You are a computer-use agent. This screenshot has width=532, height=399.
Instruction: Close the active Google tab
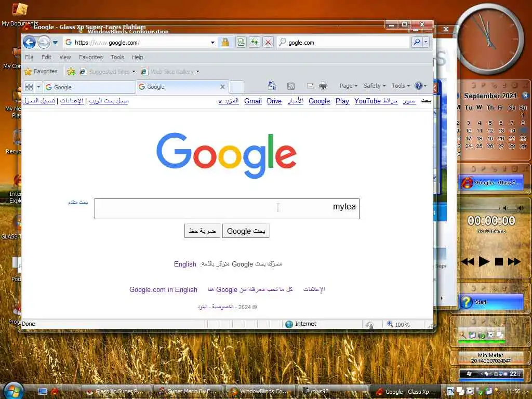[222, 87]
